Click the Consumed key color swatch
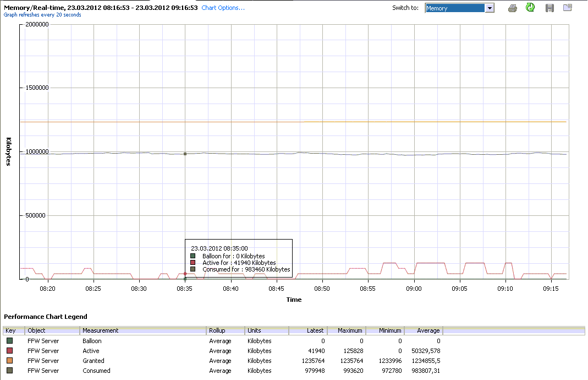Screen dimensions: 588x380 coord(9,371)
